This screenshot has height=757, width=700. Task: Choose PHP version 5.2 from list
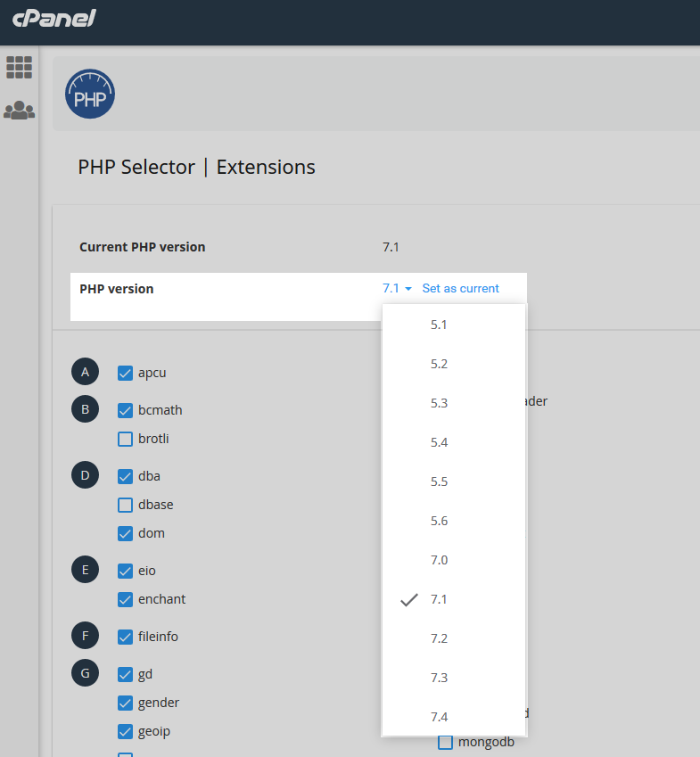click(454, 364)
